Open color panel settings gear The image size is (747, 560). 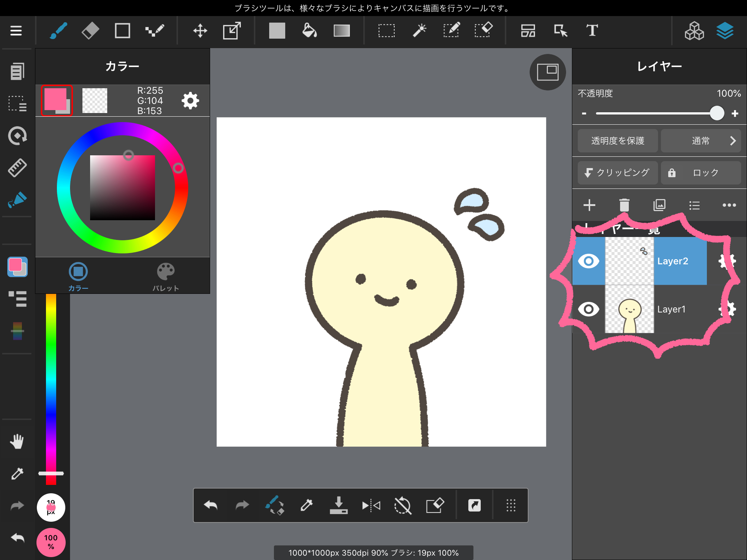190,101
